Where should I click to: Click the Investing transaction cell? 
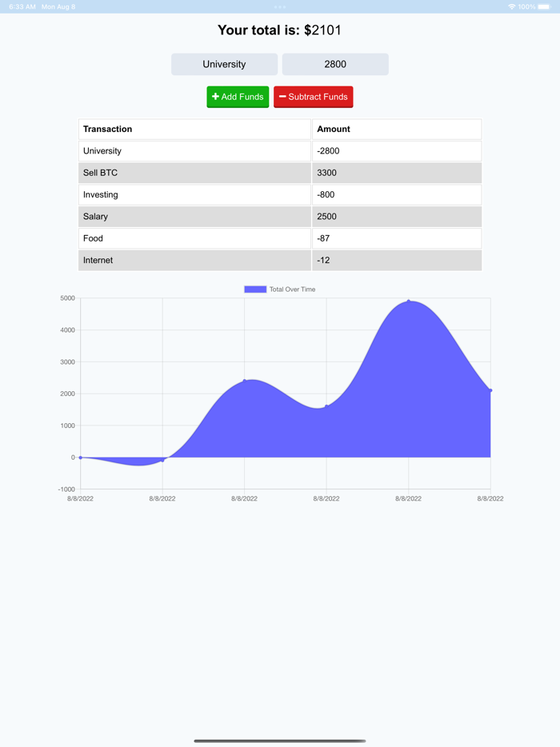point(194,195)
